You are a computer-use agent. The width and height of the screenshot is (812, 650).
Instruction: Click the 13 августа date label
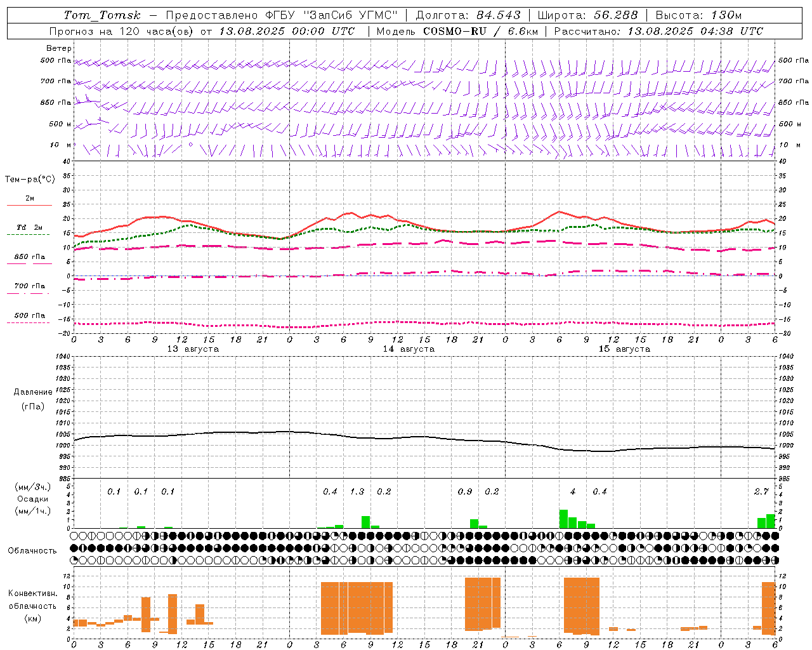193,349
